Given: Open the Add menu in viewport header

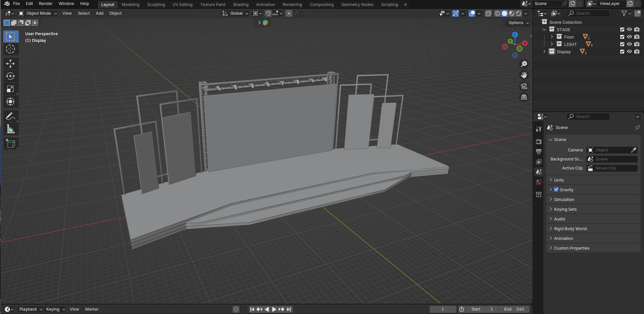Looking at the screenshot, I should point(100,13).
